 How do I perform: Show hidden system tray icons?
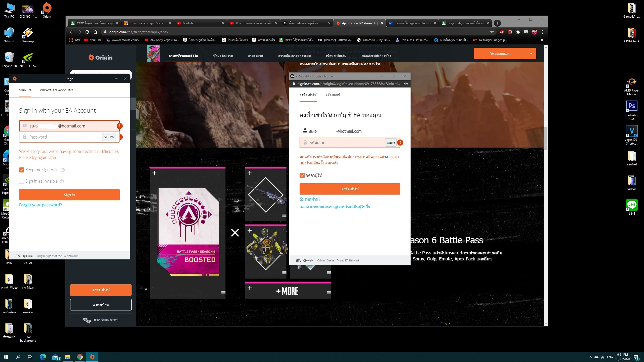click(x=590, y=357)
